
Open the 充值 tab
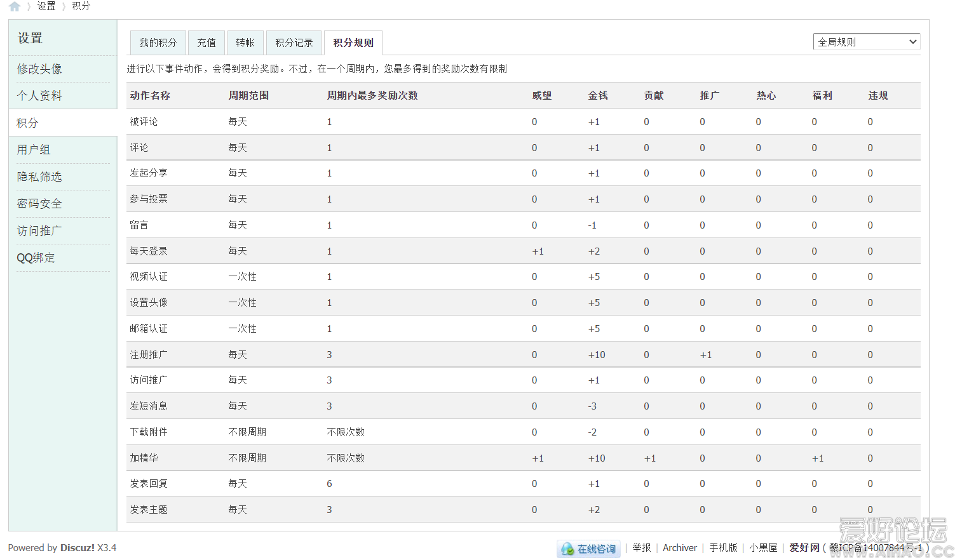pyautogui.click(x=206, y=43)
